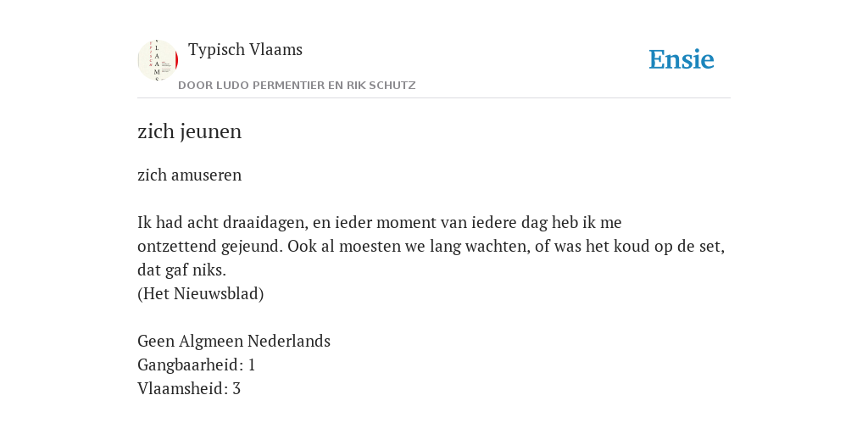The height and width of the screenshot is (434, 868).
Task: Click the source citation '(Het Nieuwsblad)'
Action: pos(200,294)
